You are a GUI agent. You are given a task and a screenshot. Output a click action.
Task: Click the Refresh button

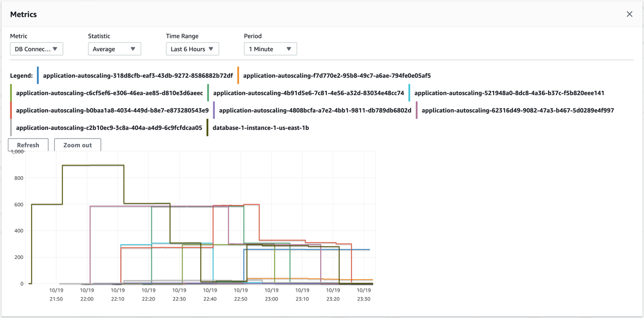pos(28,145)
